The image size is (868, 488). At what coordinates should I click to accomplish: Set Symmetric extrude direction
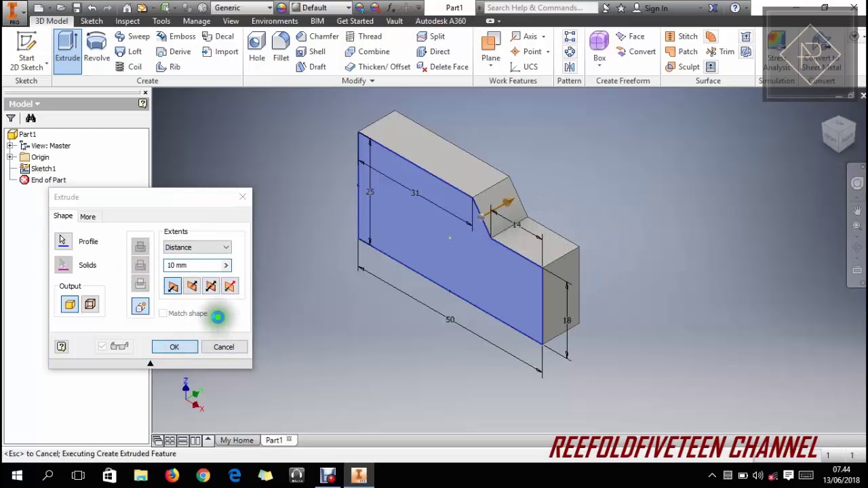[x=211, y=286]
